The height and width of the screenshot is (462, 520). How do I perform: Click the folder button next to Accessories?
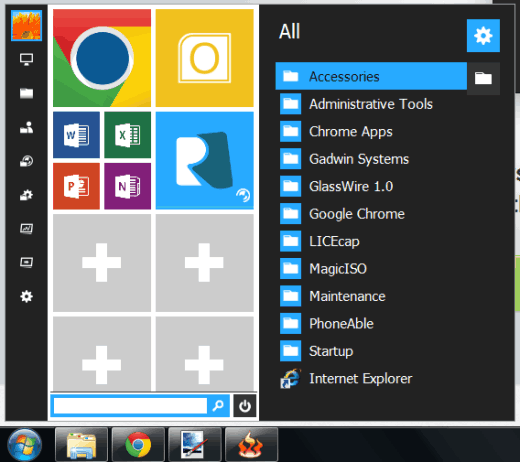483,79
